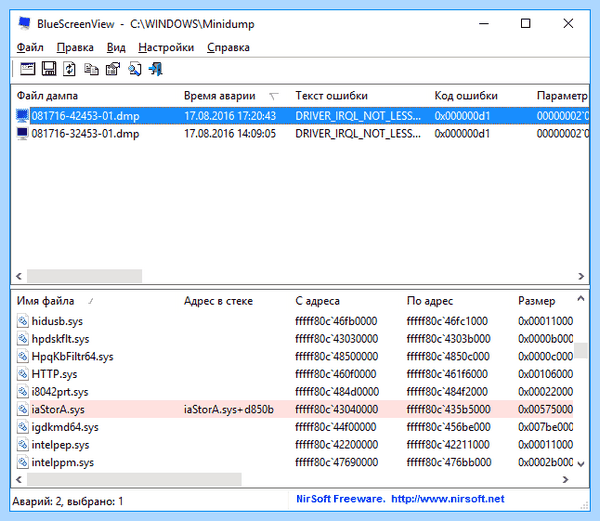Viewport: 600px width, 521px height.
Task: Refresh the dump list via toolbar icon
Action: [69, 69]
